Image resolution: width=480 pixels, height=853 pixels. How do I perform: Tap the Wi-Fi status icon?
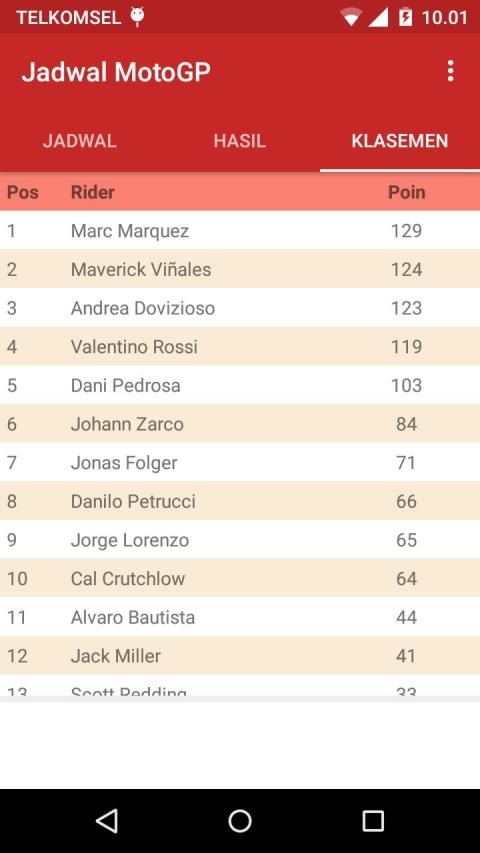351,17
